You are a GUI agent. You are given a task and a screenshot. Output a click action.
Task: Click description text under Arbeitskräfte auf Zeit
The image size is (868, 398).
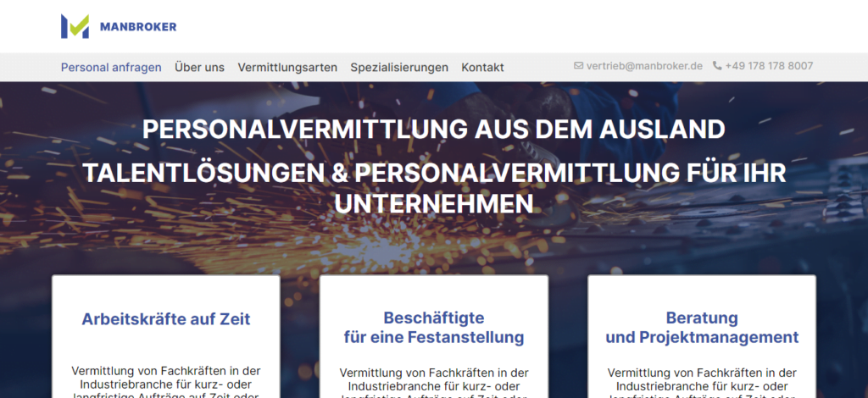click(166, 382)
